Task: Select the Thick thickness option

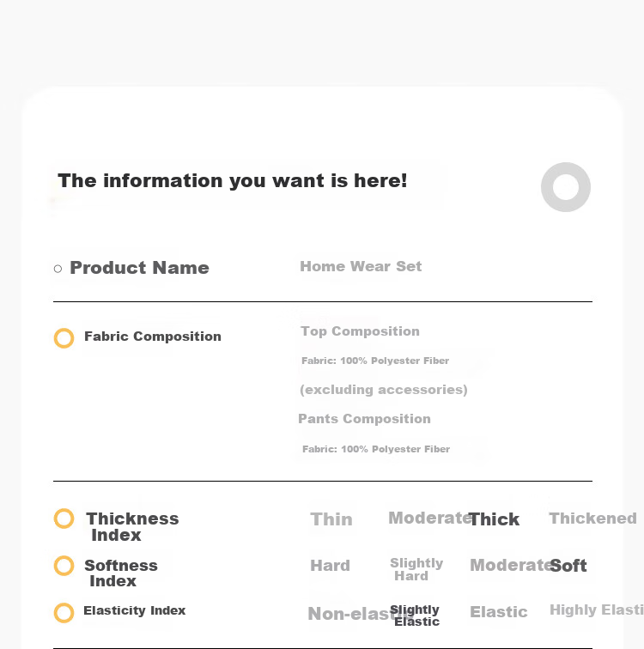Action: coord(495,519)
